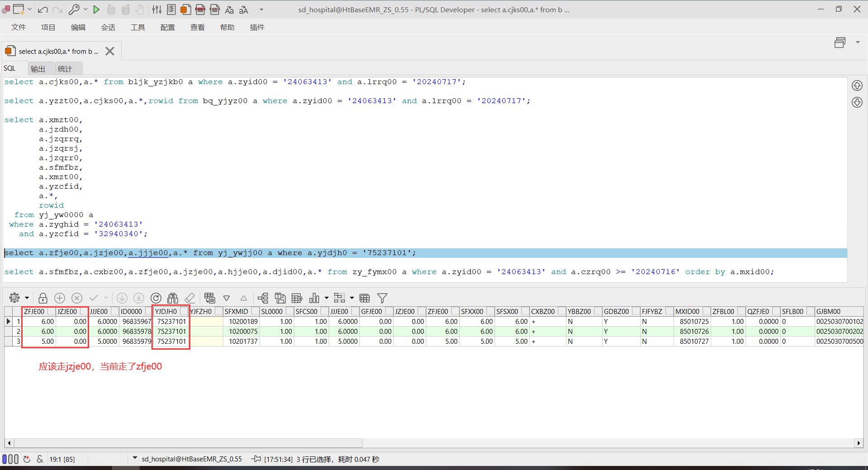Switch to the 统计 tab
This screenshot has height=470, width=868.
65,69
